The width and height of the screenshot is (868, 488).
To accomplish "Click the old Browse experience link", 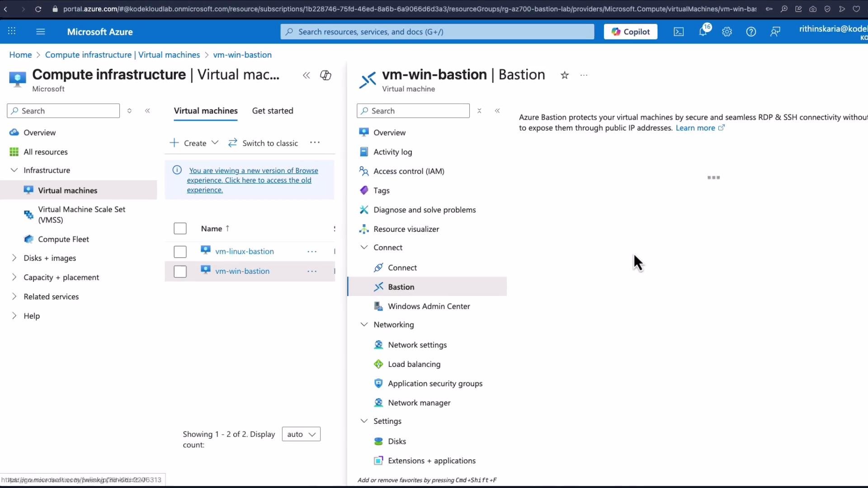I will point(252,180).
